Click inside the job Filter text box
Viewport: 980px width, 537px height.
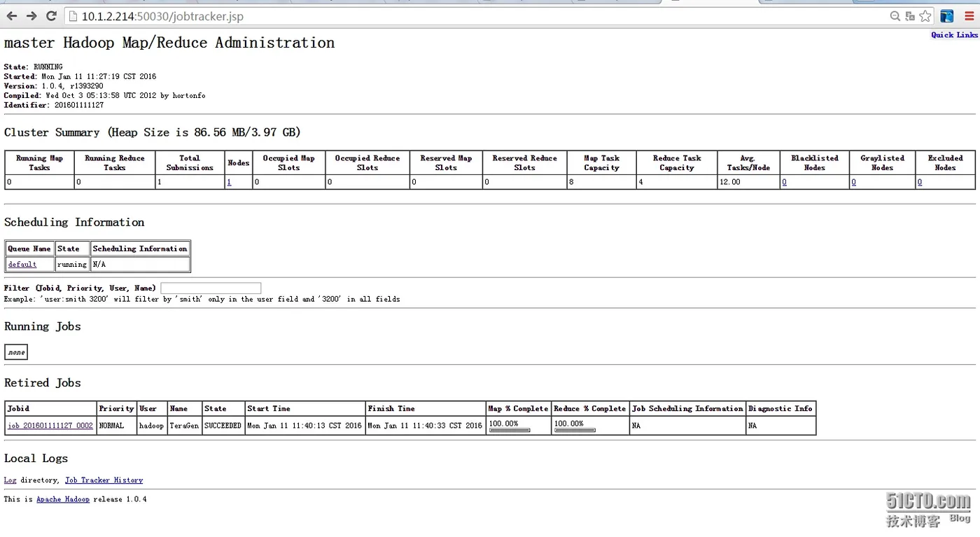211,288
